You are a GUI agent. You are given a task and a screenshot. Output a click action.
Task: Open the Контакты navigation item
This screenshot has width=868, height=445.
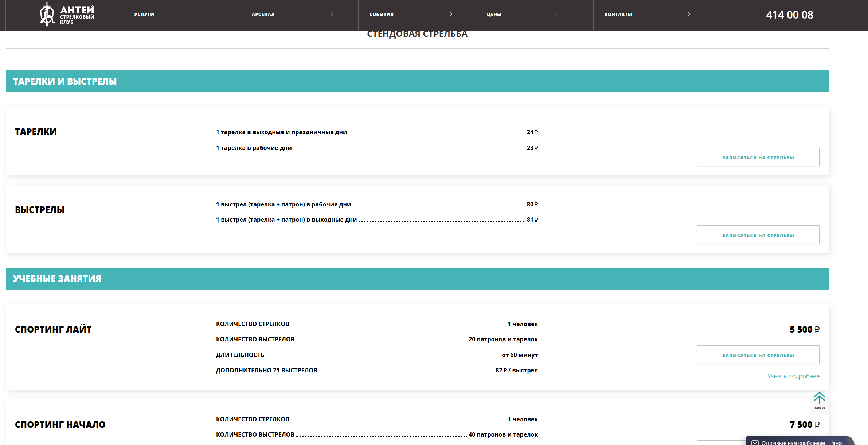(x=618, y=15)
